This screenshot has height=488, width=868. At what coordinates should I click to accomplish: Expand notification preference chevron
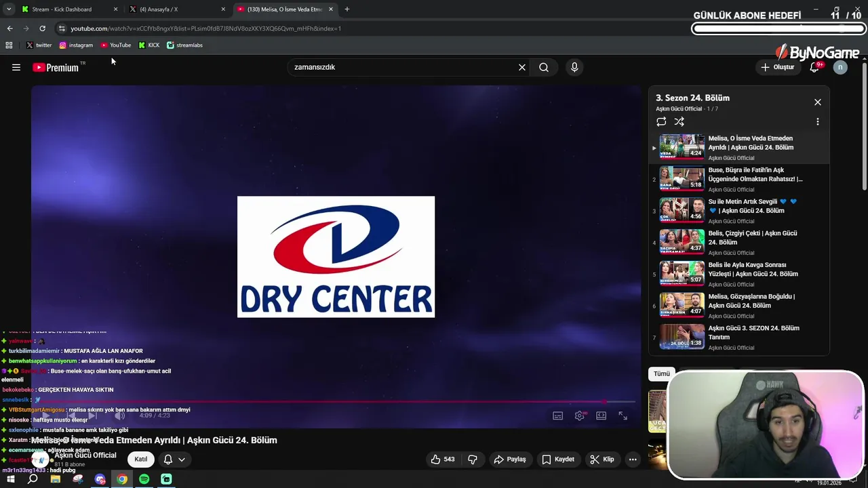point(182,460)
